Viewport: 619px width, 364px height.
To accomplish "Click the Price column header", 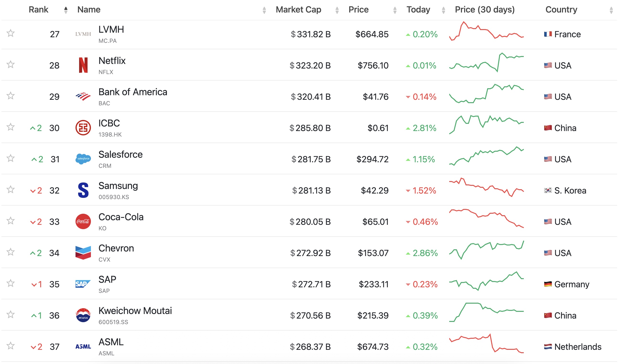I will pyautogui.click(x=358, y=10).
